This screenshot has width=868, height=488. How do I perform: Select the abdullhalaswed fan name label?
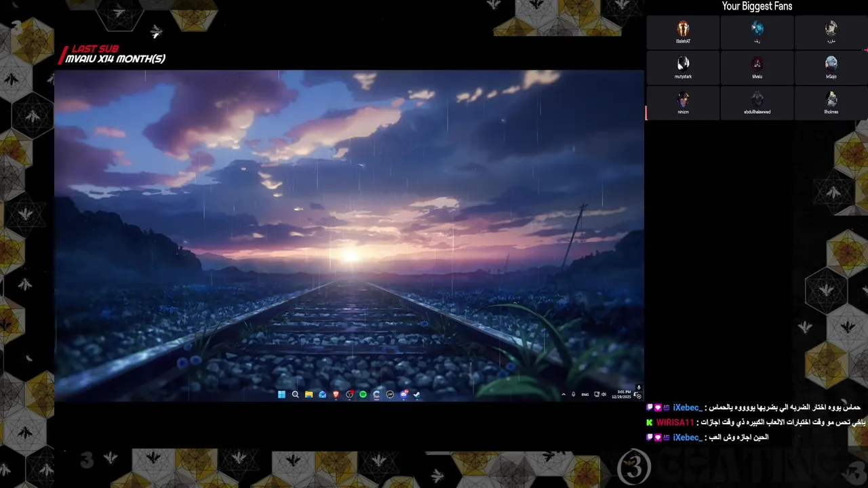pyautogui.click(x=757, y=112)
